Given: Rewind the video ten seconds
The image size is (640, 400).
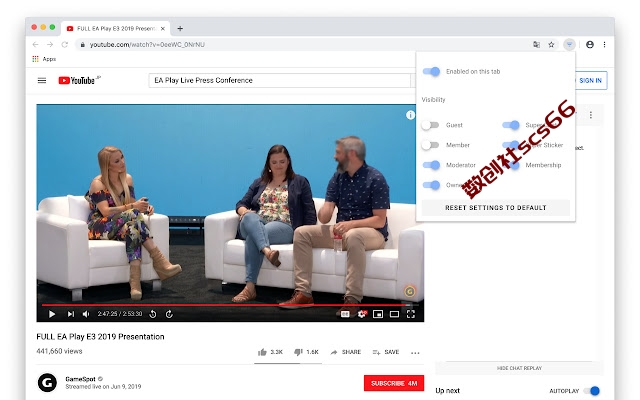Looking at the screenshot, I should pos(153,314).
